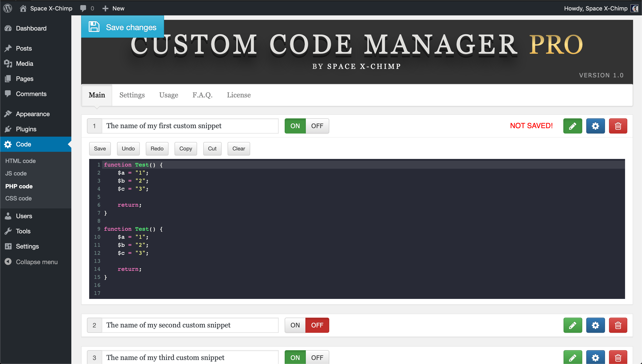
Task: Enable snippet 2 by clicking ON toggle
Action: tap(295, 326)
